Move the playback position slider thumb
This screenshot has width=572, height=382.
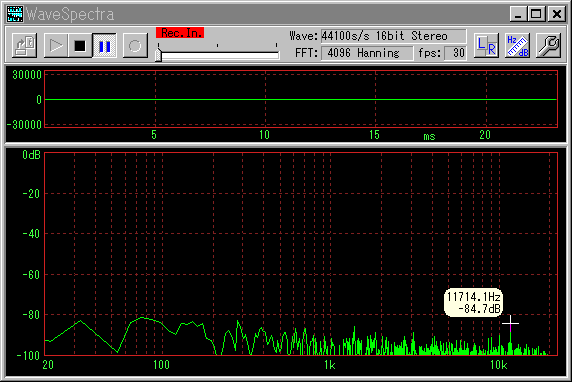click(158, 55)
